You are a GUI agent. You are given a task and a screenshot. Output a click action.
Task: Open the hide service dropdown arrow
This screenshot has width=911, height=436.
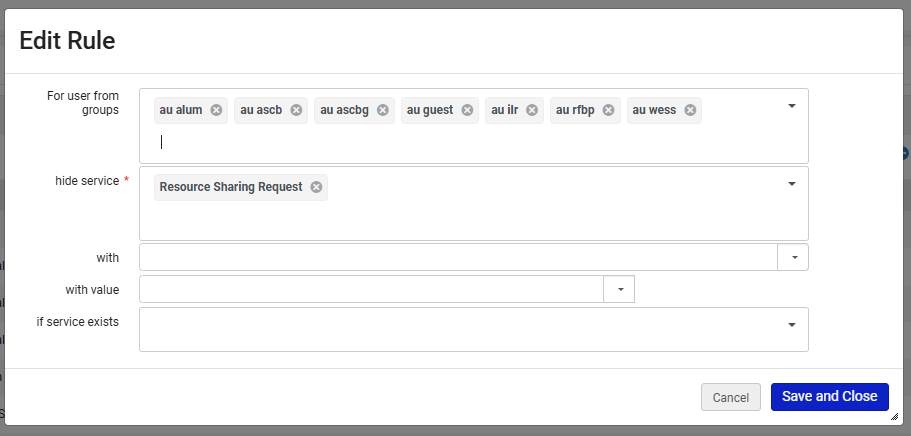pyautogui.click(x=791, y=184)
